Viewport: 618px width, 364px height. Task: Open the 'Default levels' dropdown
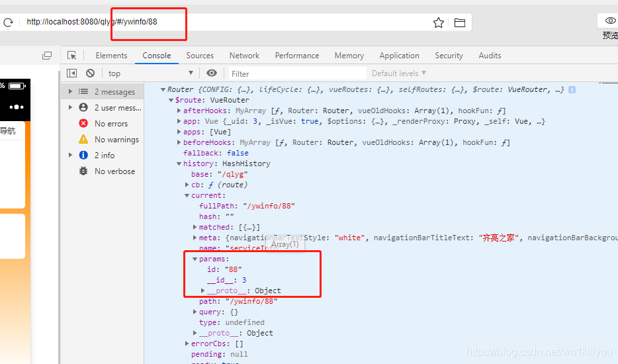399,73
